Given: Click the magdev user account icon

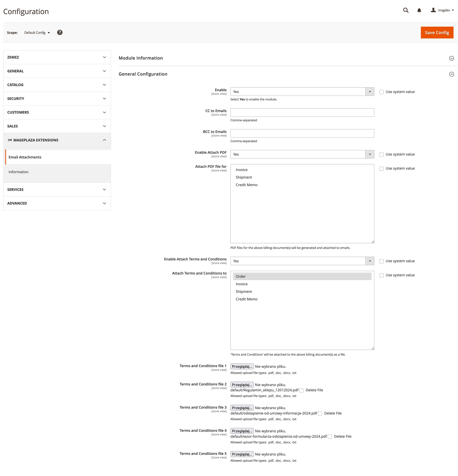Looking at the screenshot, I should (x=433, y=10).
